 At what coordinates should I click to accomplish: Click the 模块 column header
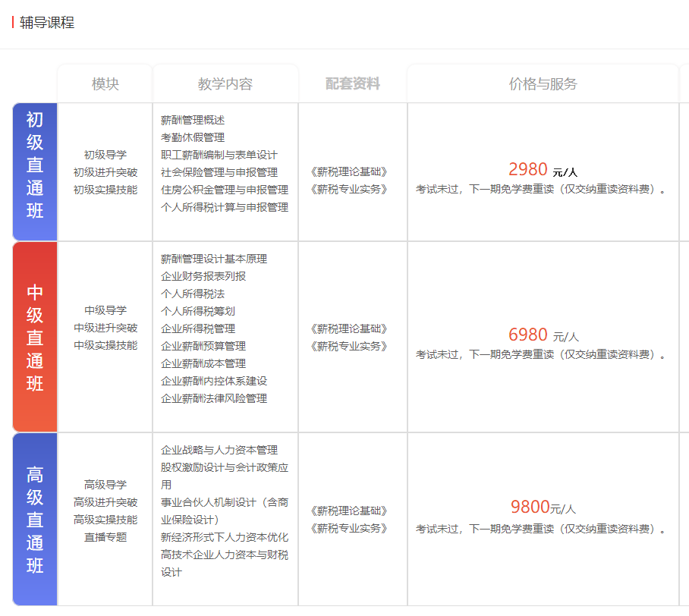tap(105, 84)
